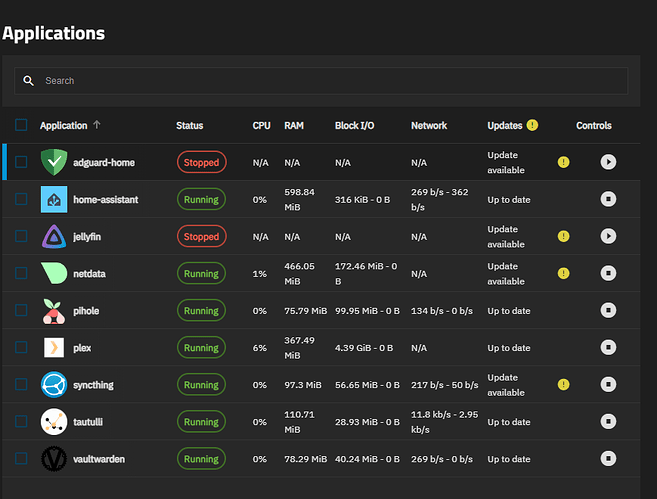Click the tautulli app icon
This screenshot has height=499, width=657.
(54, 421)
